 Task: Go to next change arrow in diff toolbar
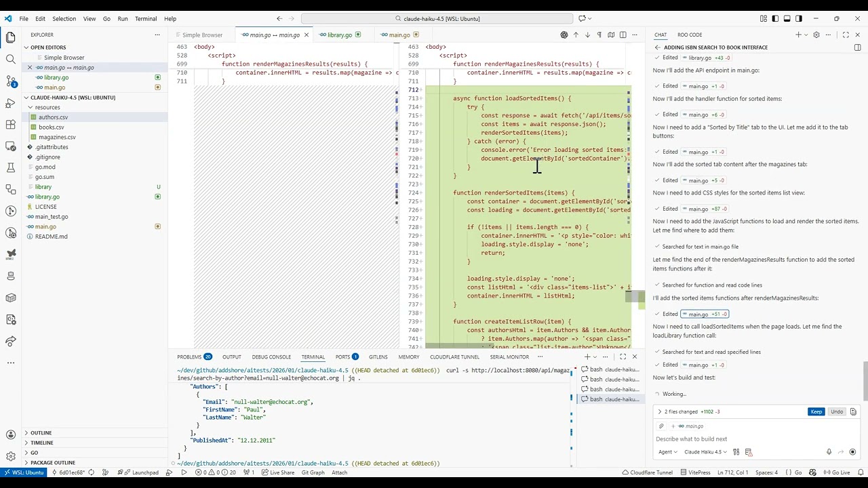587,35
